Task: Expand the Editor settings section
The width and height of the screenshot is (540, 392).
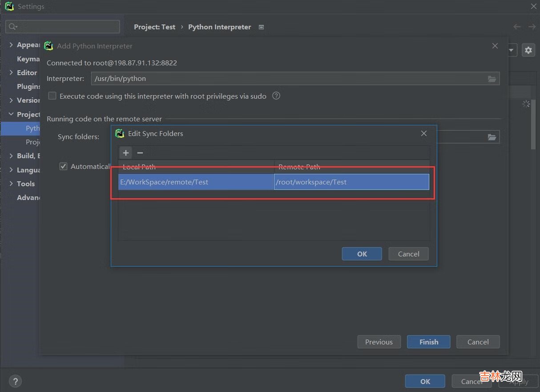Action: click(x=12, y=72)
